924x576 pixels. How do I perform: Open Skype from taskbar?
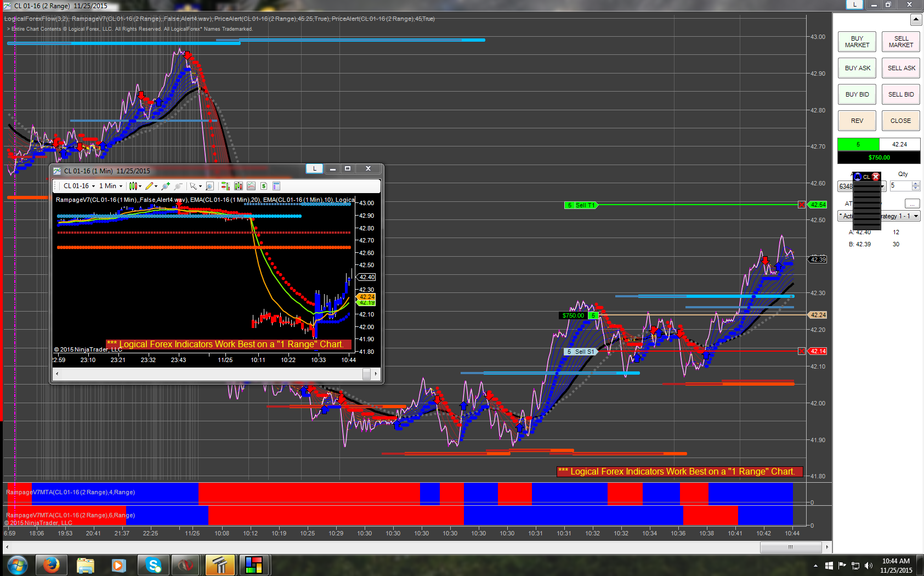(x=153, y=565)
